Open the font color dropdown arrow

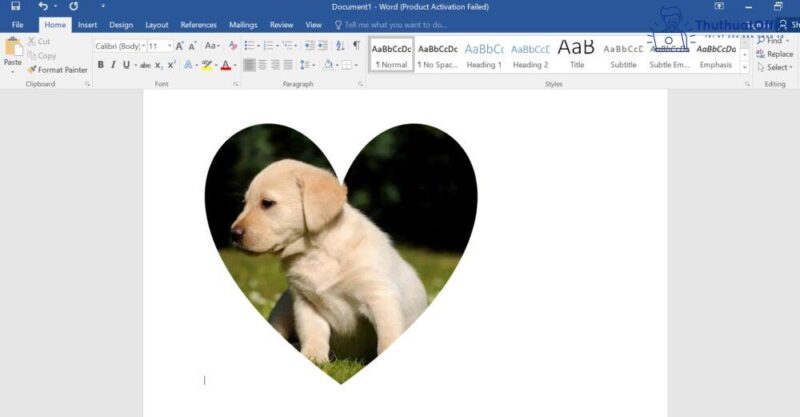pos(235,65)
